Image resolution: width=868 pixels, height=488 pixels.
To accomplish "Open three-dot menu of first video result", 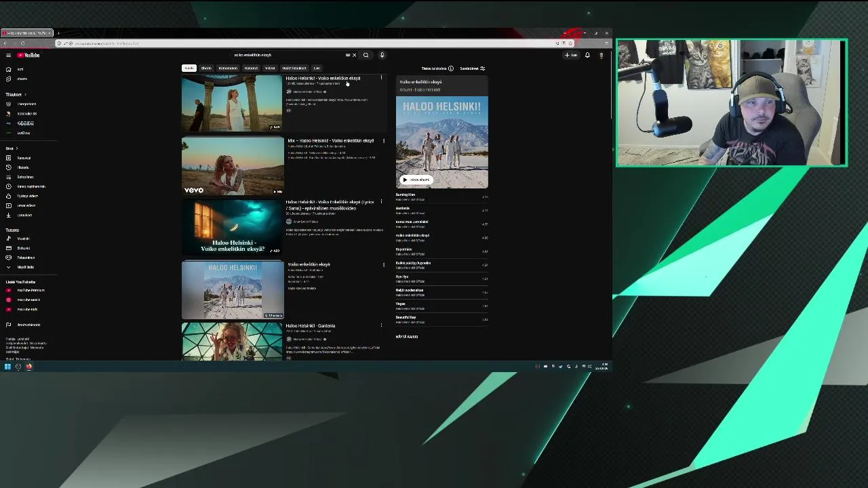I will click(381, 78).
